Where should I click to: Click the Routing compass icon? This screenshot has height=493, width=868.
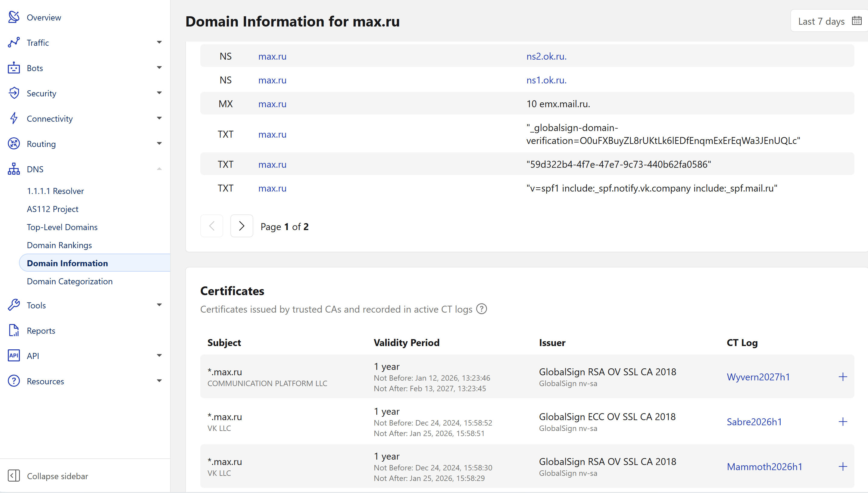14,144
